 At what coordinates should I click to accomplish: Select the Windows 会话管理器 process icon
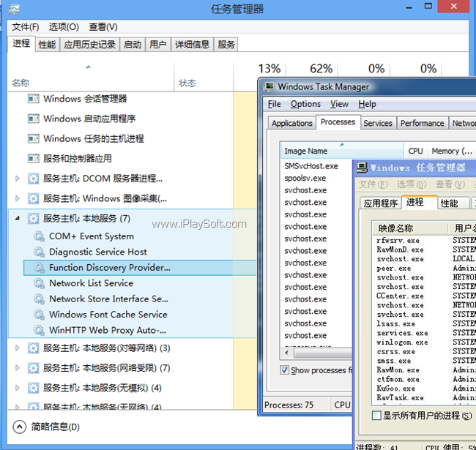34,99
